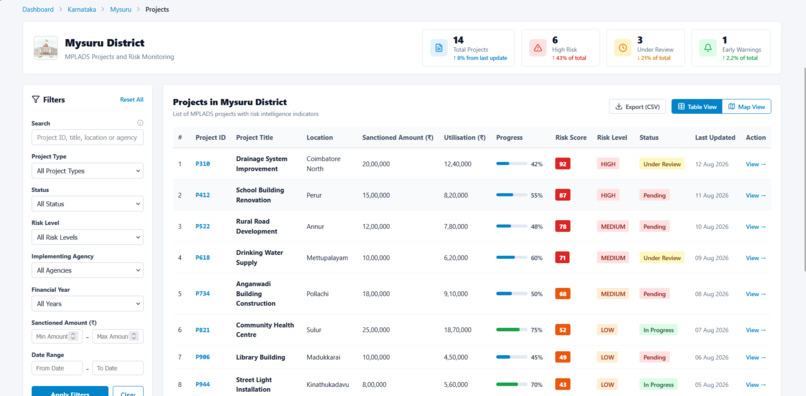The height and width of the screenshot is (396, 806).
Task: Click the Mettupalayam location cell
Action: pyautogui.click(x=327, y=258)
